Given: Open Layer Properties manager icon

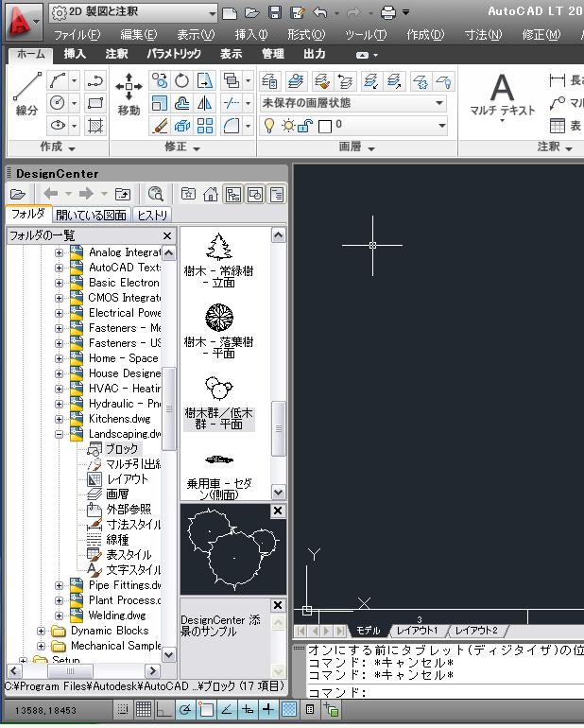Looking at the screenshot, I should click(269, 81).
